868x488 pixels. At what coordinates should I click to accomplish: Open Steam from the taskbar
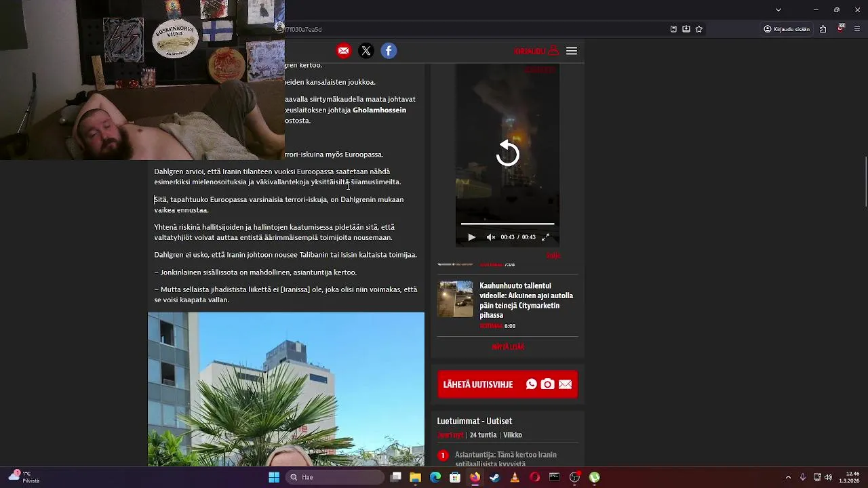point(495,477)
